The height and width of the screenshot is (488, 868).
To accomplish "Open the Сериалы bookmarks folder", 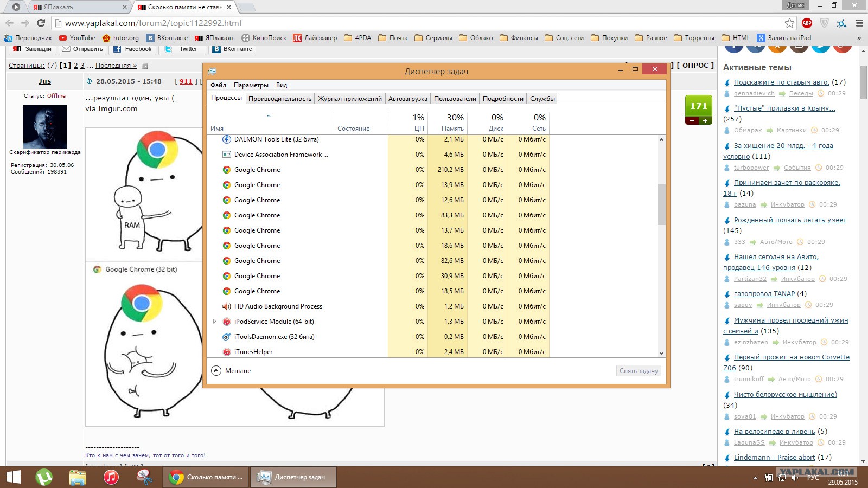I will [x=433, y=38].
